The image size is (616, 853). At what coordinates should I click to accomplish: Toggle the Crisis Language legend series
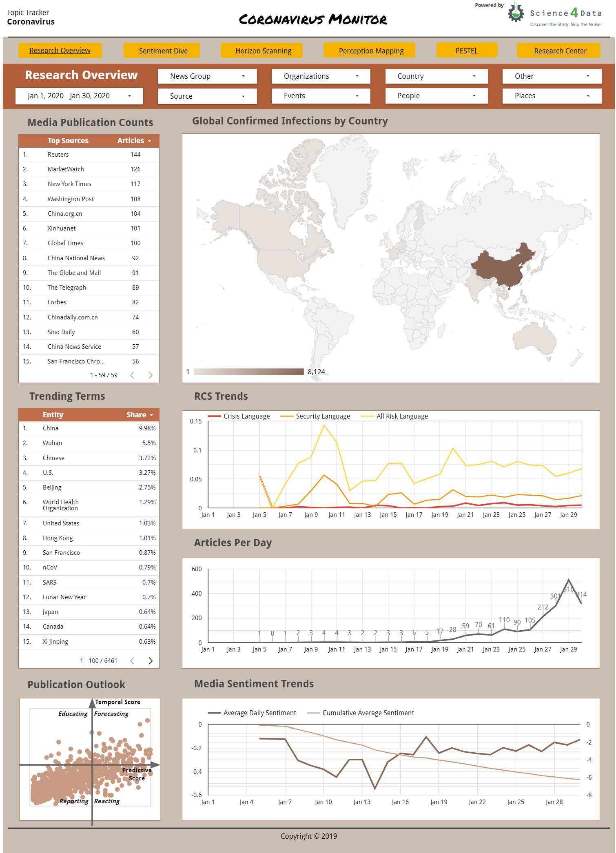point(239,416)
